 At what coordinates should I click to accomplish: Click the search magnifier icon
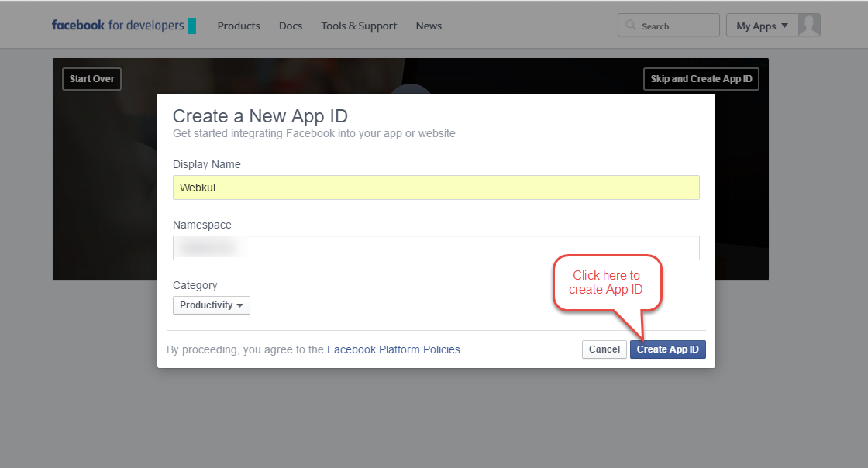coord(632,26)
